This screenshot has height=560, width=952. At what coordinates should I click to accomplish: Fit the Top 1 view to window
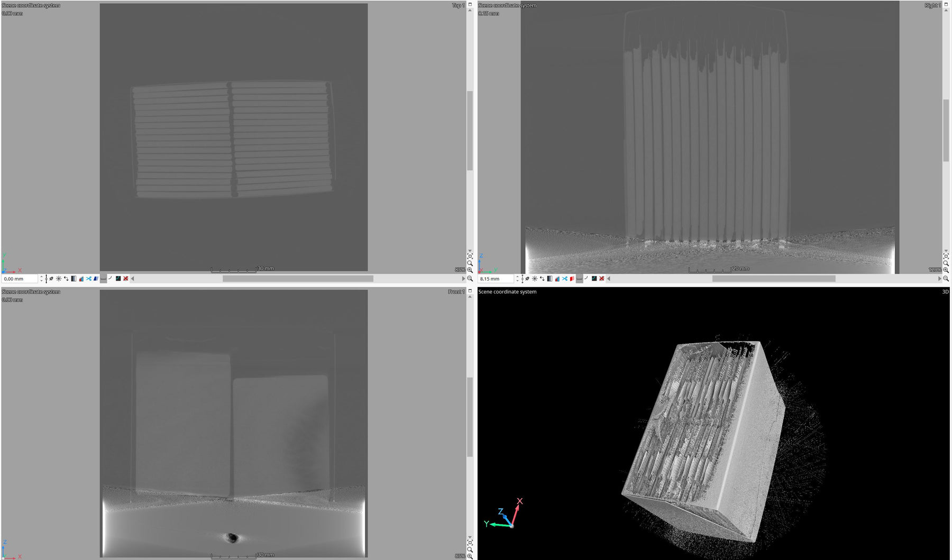pos(470,256)
